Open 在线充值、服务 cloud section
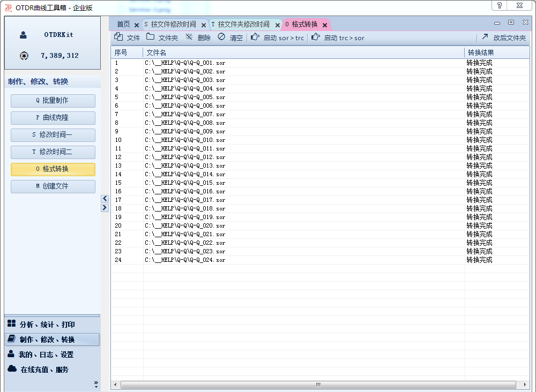Image resolution: width=536 pixels, height=392 pixels. 44,370
